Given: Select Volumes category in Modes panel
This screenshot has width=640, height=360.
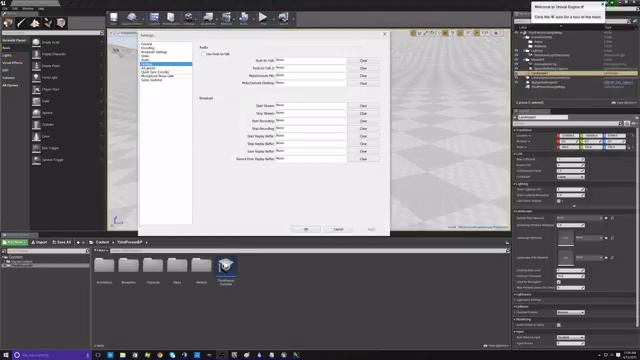Looking at the screenshot, I should (9, 78).
